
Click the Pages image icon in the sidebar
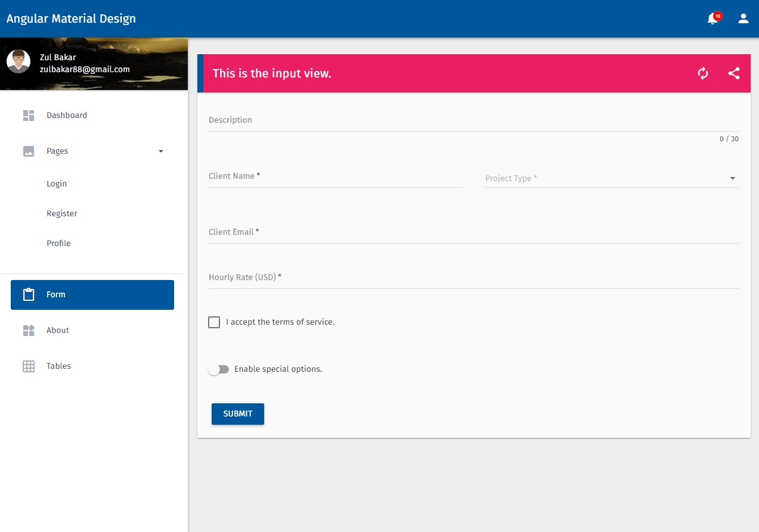coord(28,151)
